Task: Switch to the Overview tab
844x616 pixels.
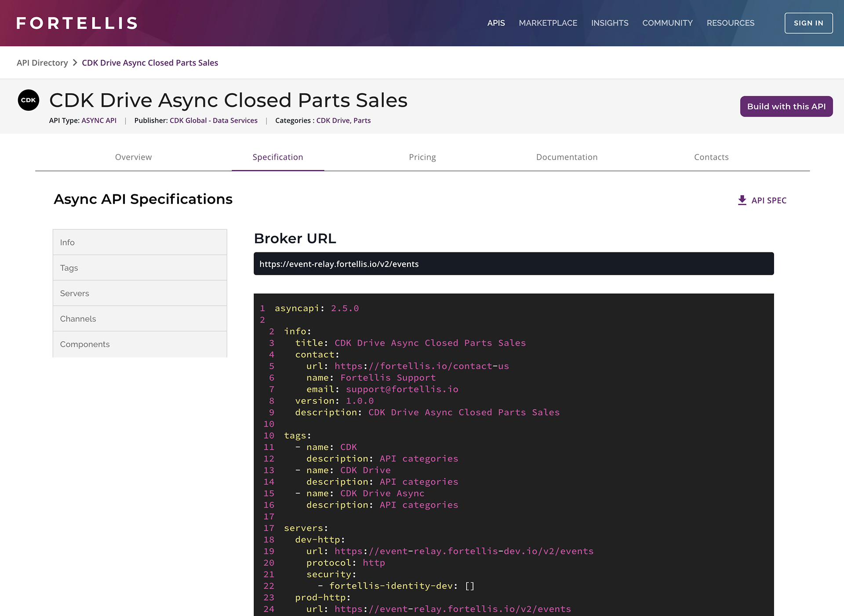Action: pyautogui.click(x=133, y=157)
